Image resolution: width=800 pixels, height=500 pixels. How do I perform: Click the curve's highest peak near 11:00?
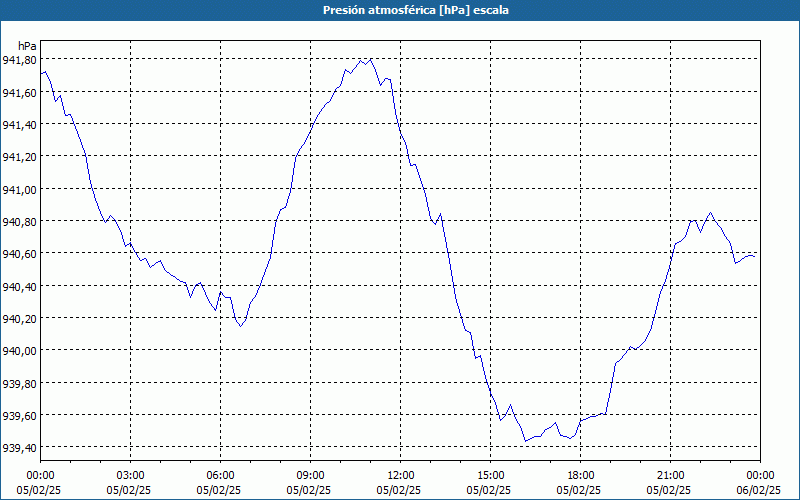coord(371,58)
